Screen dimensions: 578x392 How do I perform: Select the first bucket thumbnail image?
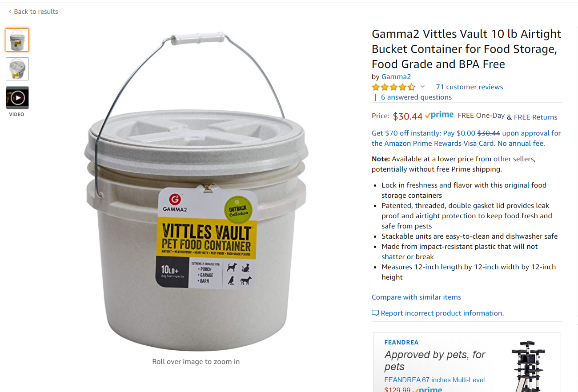(17, 40)
